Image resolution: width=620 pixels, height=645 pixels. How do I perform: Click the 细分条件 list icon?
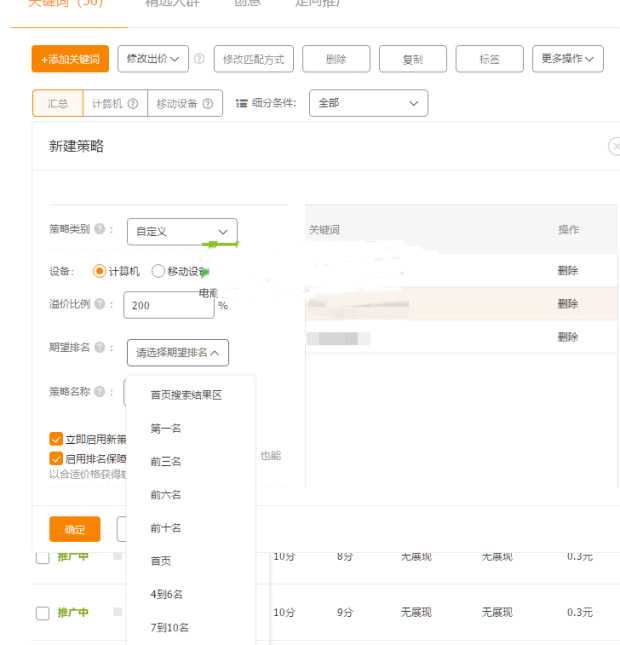(241, 104)
